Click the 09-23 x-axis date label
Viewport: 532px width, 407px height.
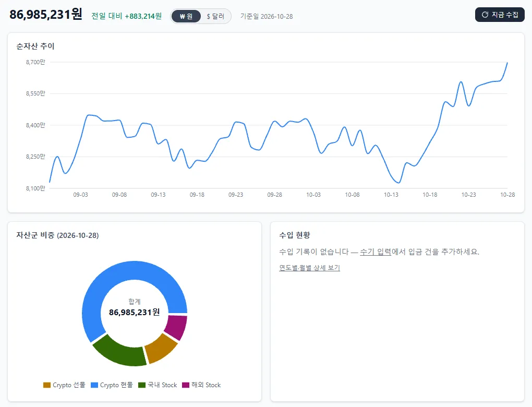pyautogui.click(x=236, y=195)
